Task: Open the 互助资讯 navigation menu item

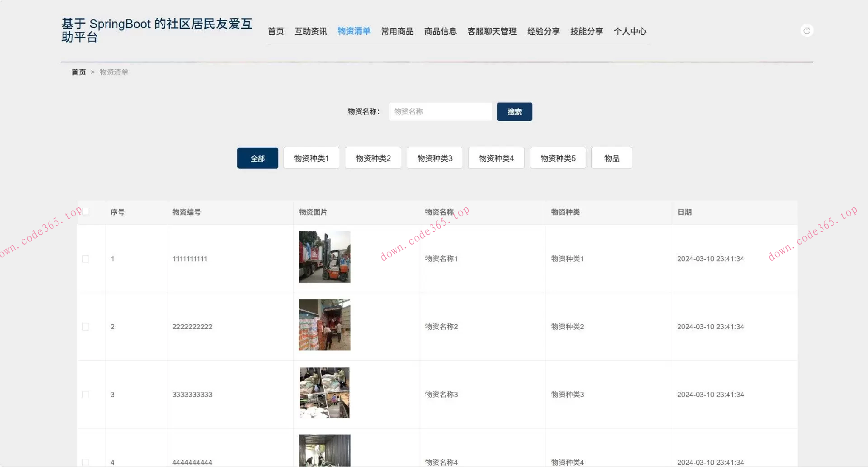Action: tap(311, 31)
